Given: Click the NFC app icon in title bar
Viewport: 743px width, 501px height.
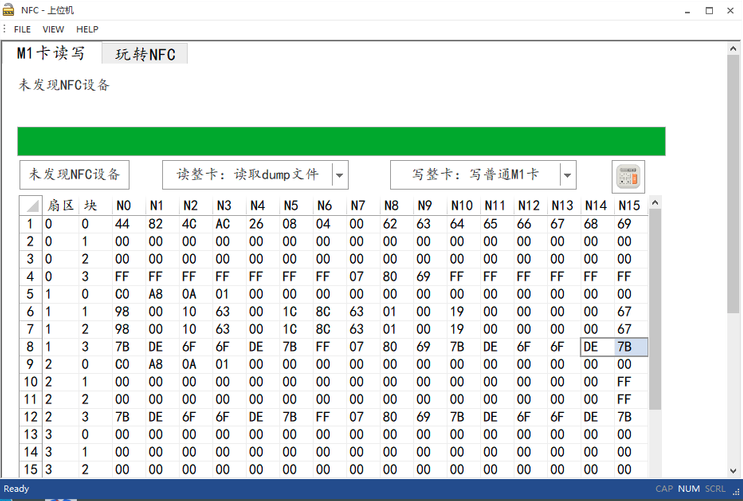Looking at the screenshot, I should (9, 10).
